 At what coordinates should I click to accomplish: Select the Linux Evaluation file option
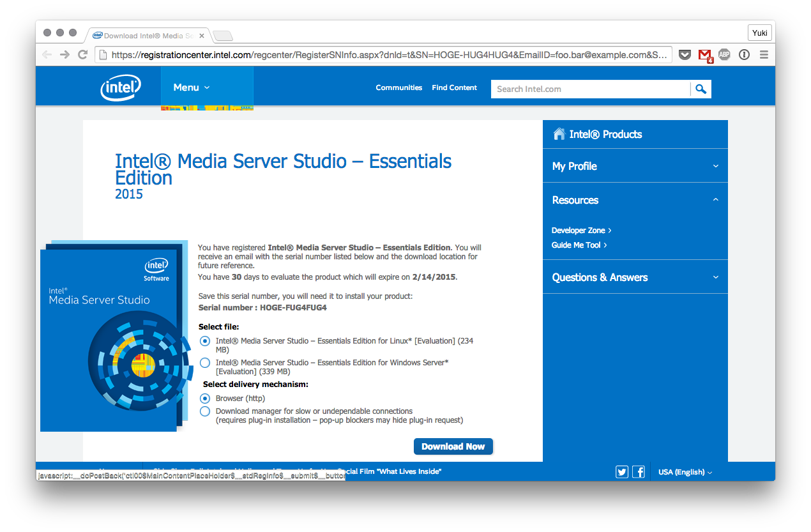point(205,341)
